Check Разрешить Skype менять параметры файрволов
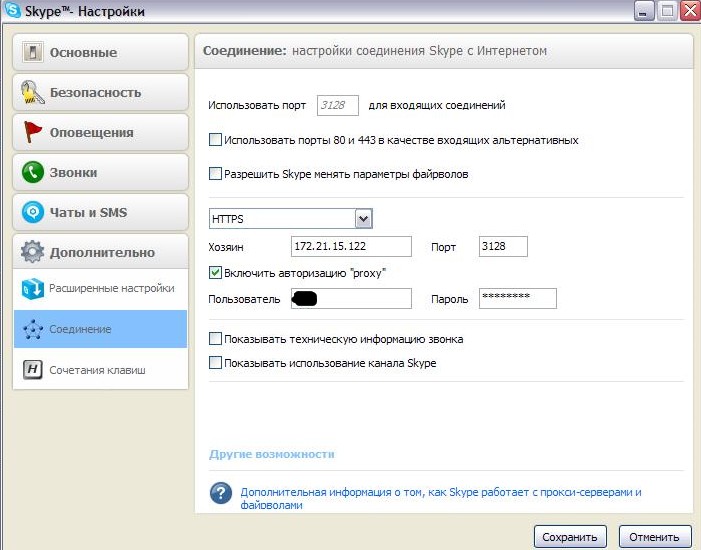701x550 pixels. click(215, 174)
